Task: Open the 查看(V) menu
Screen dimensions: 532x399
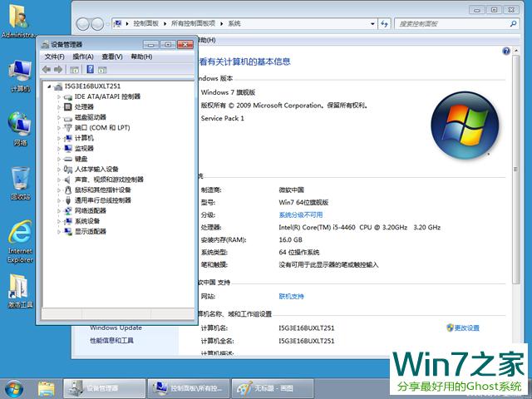Action: point(112,57)
